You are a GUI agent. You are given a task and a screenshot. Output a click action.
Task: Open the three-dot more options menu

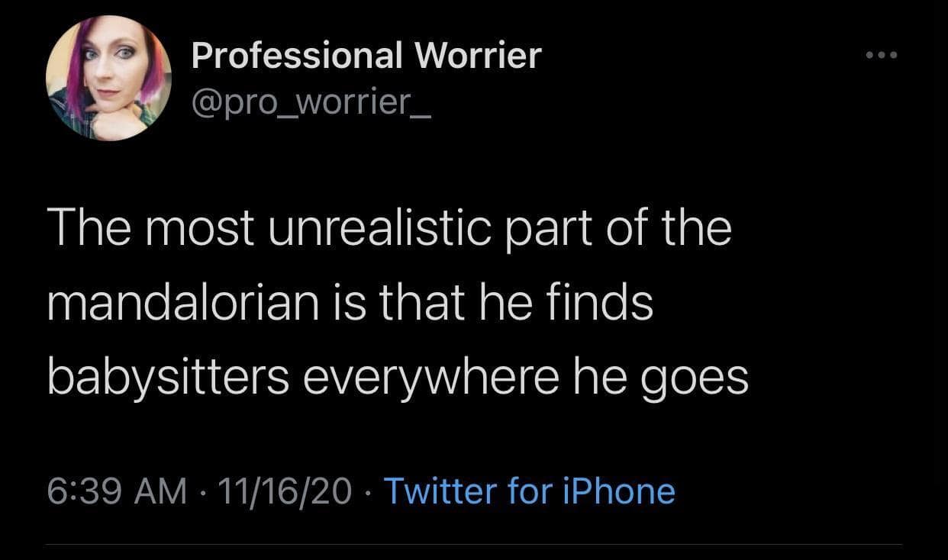tap(880, 56)
